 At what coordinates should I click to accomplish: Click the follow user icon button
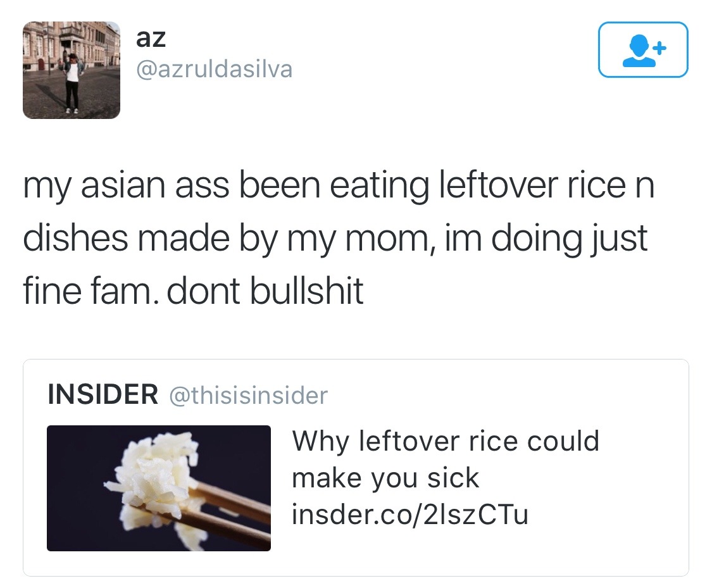[643, 49]
